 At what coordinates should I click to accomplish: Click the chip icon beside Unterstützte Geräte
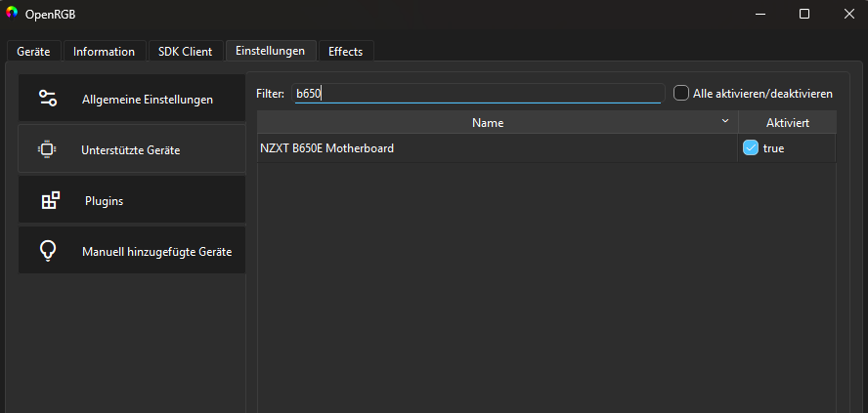47,149
